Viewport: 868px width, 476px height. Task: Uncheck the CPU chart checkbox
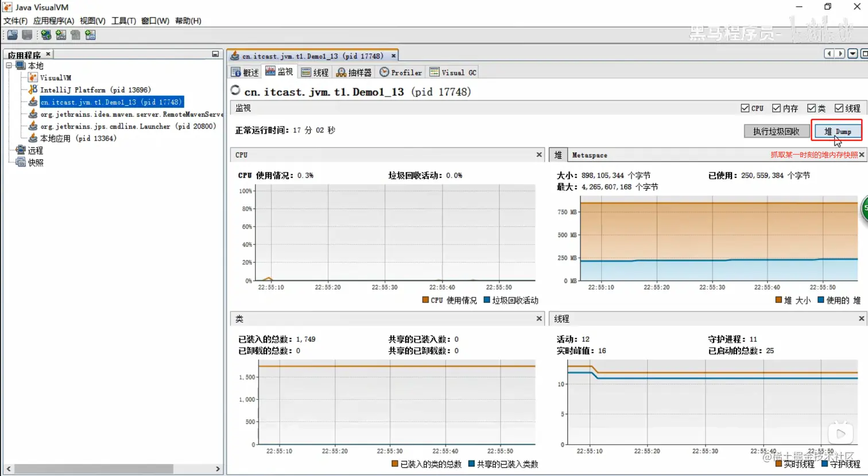point(745,108)
